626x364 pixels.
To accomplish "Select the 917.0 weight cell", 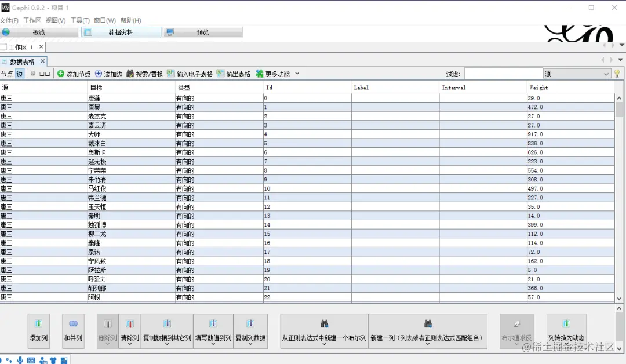I will pos(570,134).
